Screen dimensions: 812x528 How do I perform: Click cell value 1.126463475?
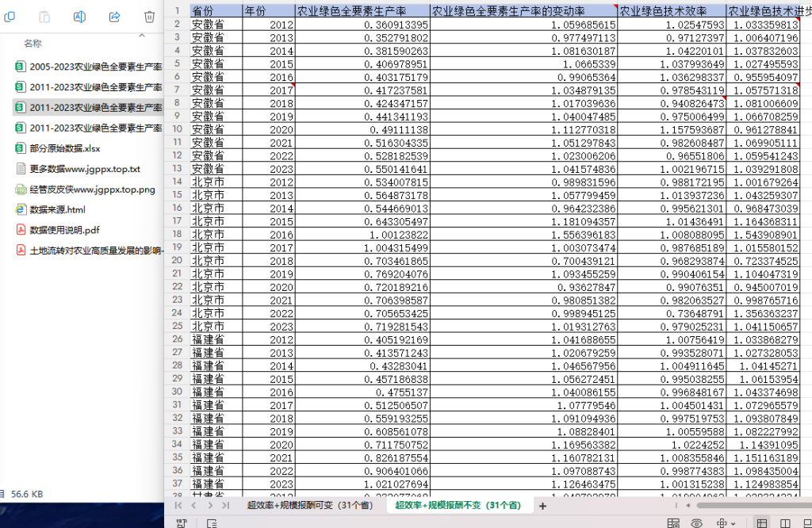[524, 484]
